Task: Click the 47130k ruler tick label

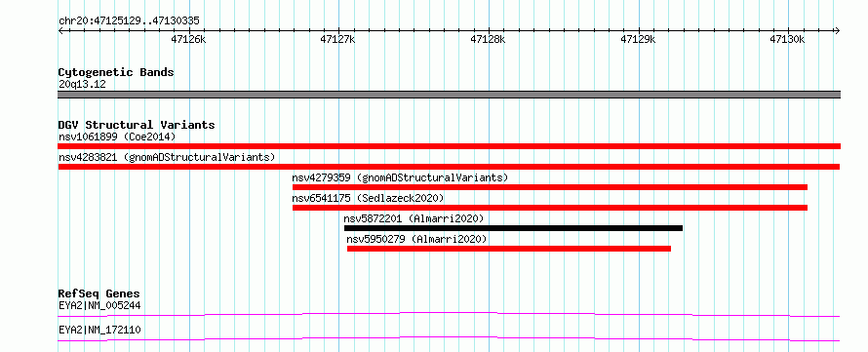Action: coord(787,39)
